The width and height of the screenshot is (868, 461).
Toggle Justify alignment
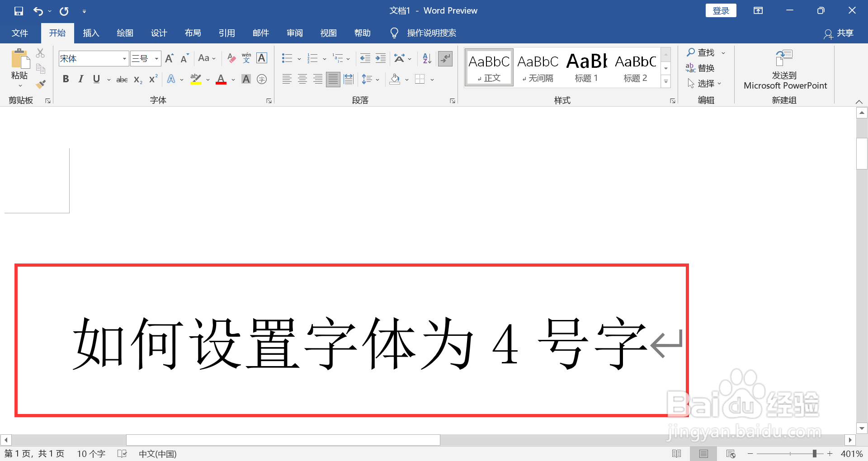click(333, 80)
